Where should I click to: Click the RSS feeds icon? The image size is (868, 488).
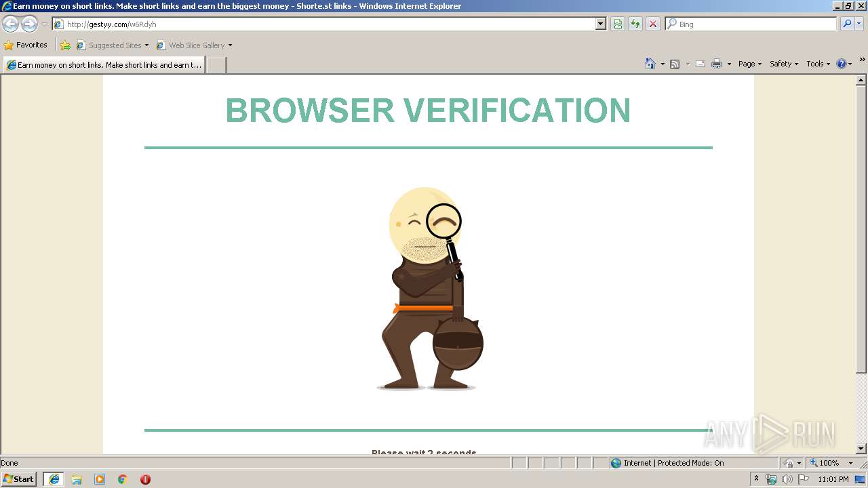pos(675,64)
